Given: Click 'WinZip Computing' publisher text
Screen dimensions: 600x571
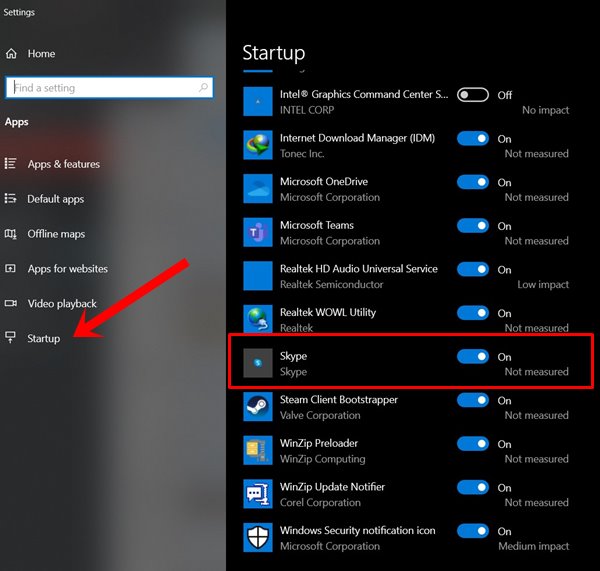Looking at the screenshot, I should point(323,459).
